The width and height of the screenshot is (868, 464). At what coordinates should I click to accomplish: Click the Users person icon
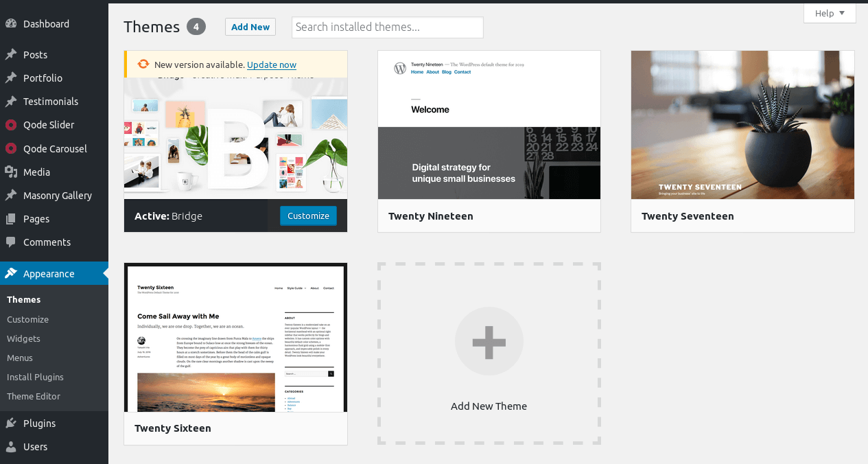[x=11, y=447]
